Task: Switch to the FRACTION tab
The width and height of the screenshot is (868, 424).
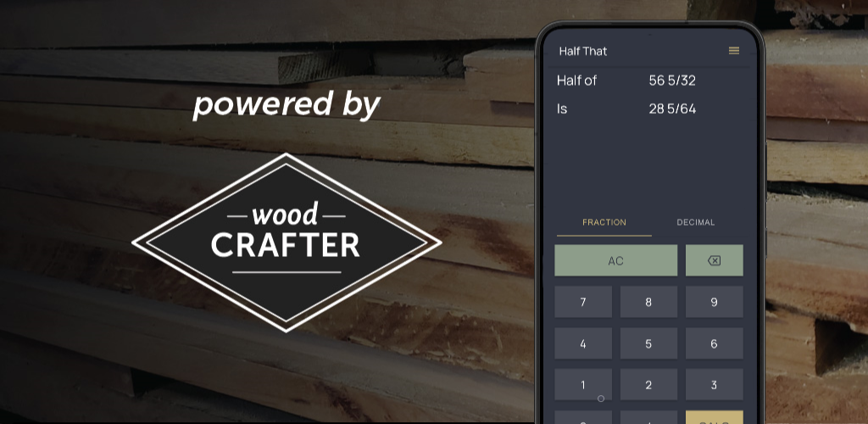Action: [604, 222]
